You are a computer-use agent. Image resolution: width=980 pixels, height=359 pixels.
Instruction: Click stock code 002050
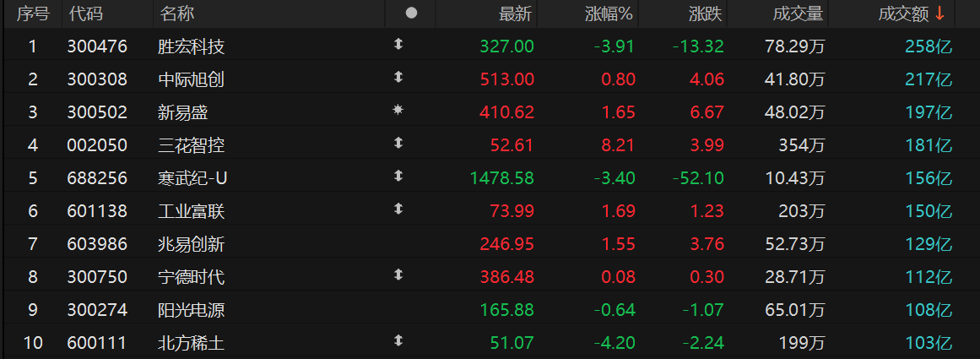coord(97,146)
